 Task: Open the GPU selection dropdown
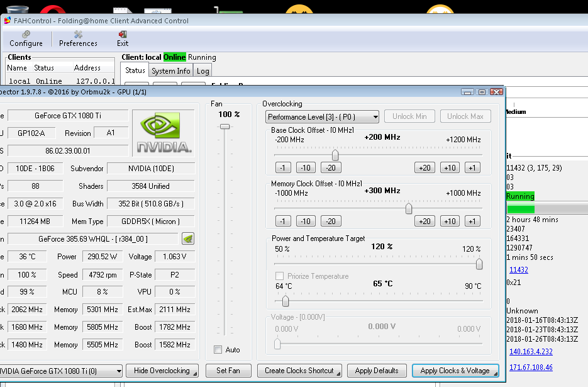click(x=60, y=371)
